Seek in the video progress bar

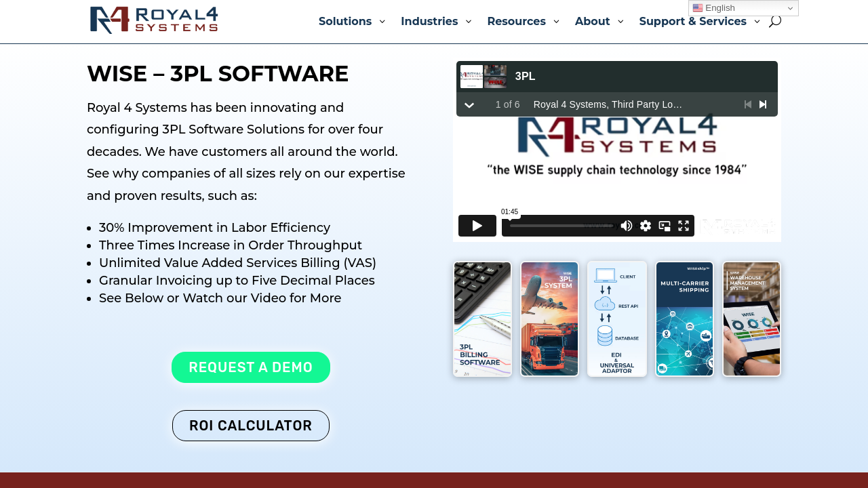[561, 226]
